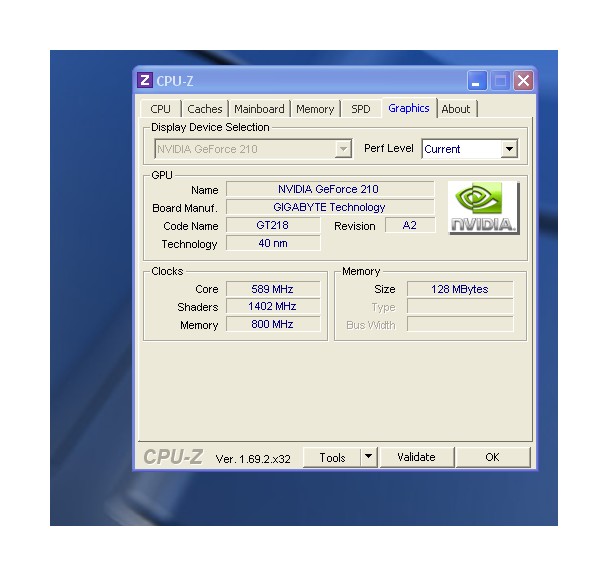Screen dimensions: 608x576
Task: Minimize the CPU-Z window
Action: point(477,81)
